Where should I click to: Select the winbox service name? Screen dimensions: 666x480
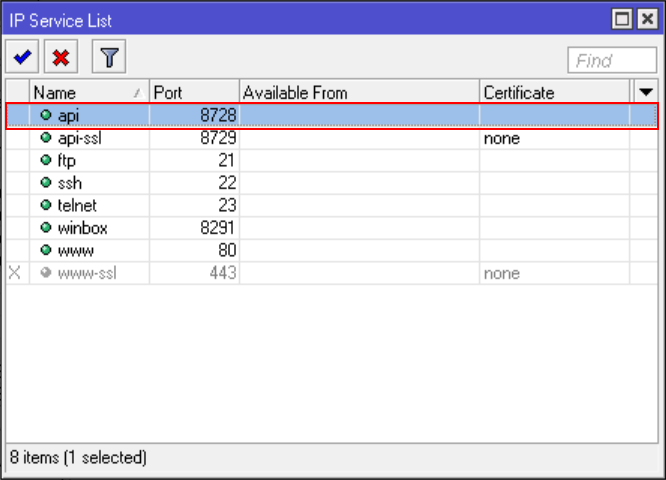pos(83,228)
